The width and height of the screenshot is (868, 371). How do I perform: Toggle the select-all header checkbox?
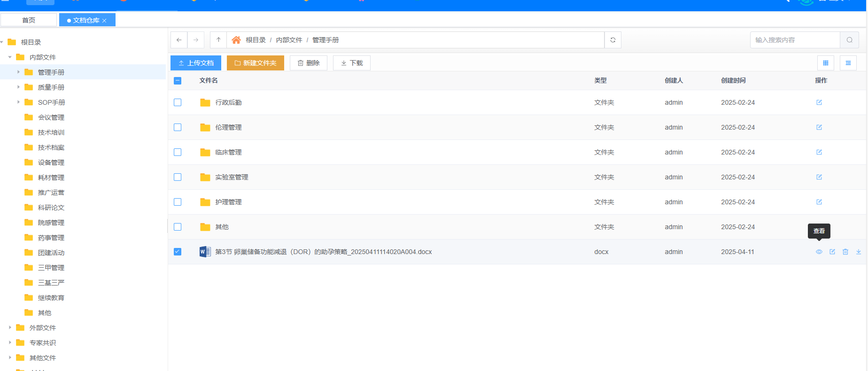(x=178, y=80)
